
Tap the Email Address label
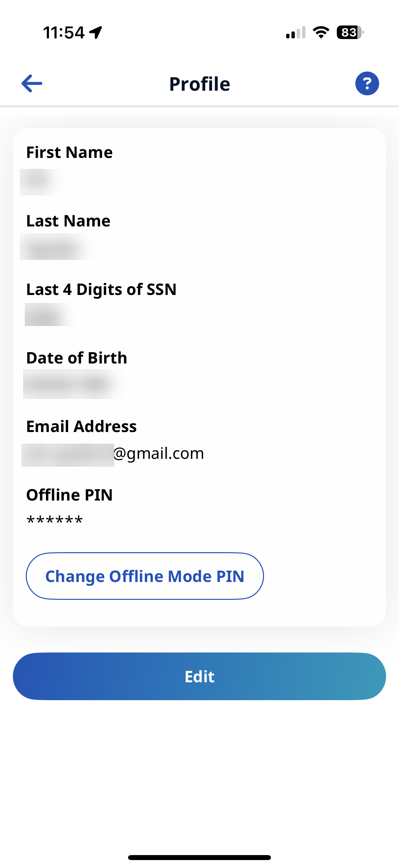pyautogui.click(x=81, y=426)
